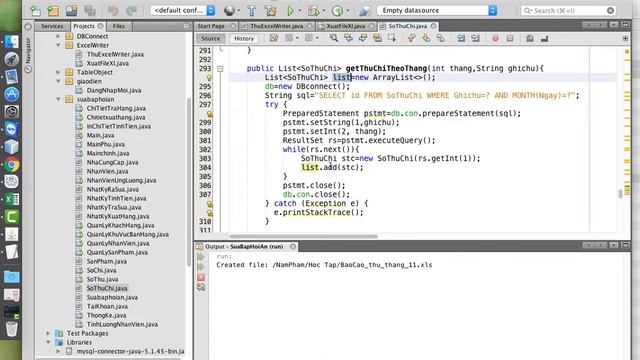Viewport: 640px width, 360px height.
Task: Switch to History view in editor
Action: [244, 38]
